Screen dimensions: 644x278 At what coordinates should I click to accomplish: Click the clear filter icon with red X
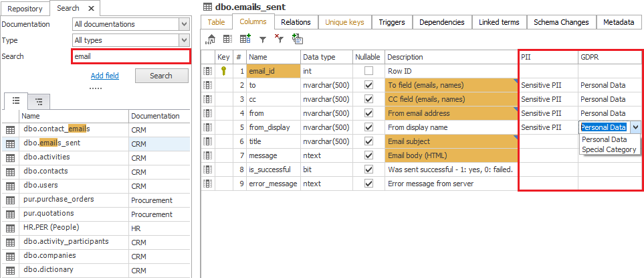(x=280, y=40)
